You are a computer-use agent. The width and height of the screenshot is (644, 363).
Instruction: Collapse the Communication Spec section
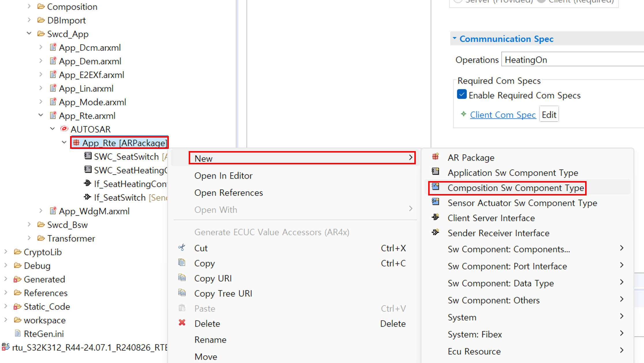[455, 38]
